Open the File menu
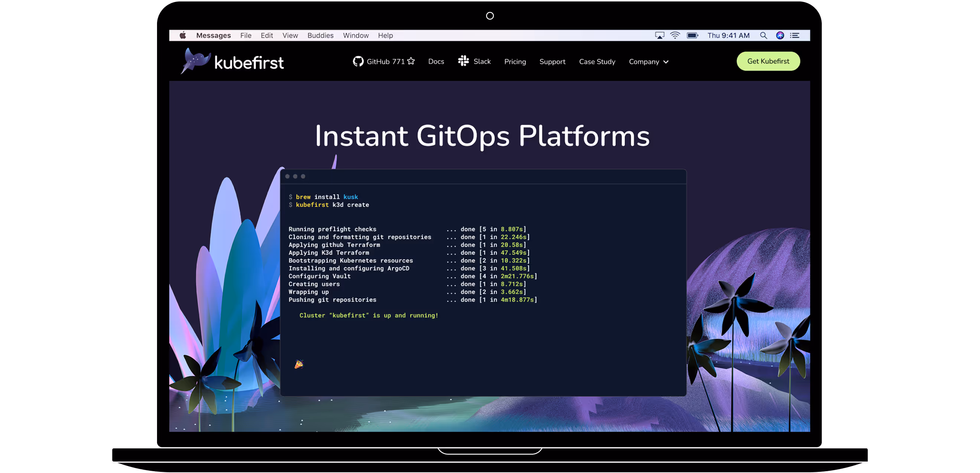980x473 pixels. (246, 35)
